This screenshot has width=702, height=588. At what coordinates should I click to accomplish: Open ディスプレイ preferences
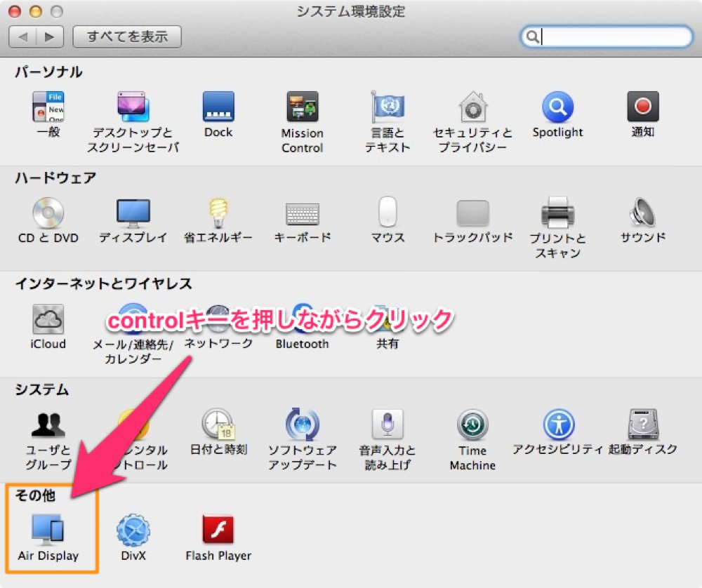(x=133, y=213)
